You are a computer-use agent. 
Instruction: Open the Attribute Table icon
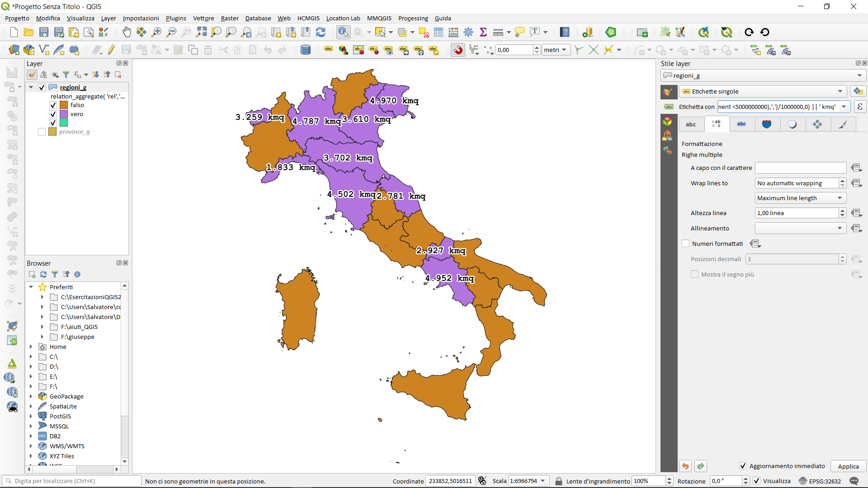[x=439, y=32]
